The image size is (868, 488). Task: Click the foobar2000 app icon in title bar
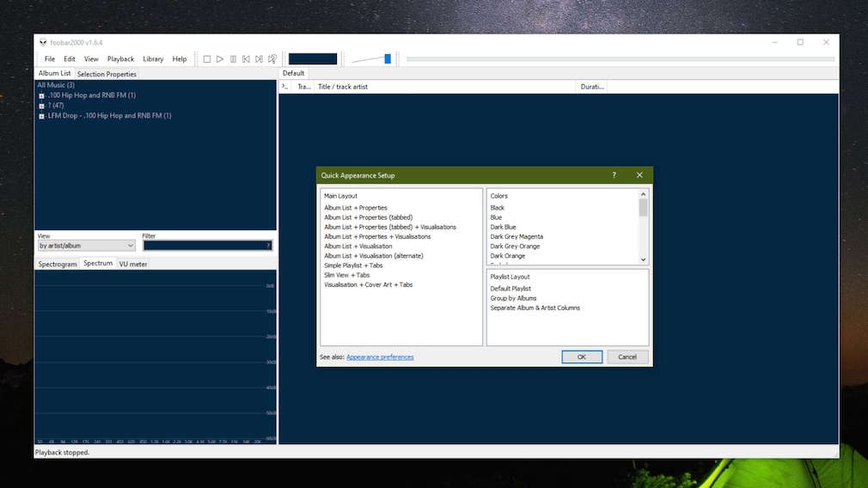tap(43, 42)
